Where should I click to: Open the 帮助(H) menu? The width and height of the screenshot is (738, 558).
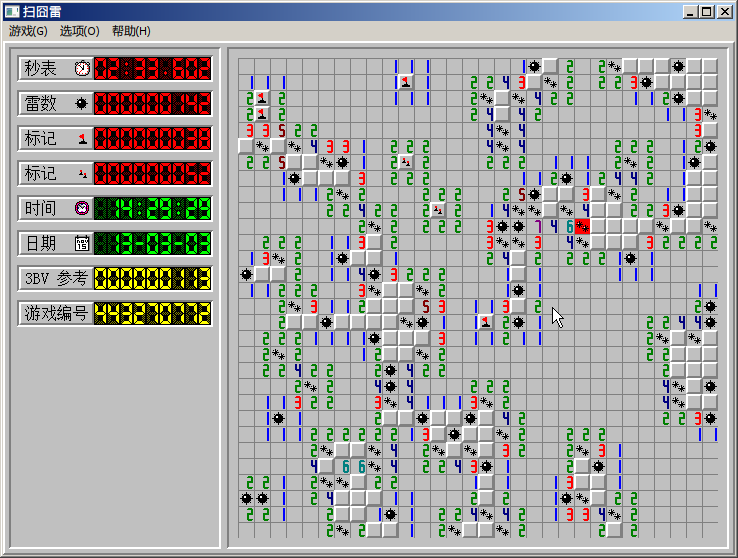pos(131,31)
